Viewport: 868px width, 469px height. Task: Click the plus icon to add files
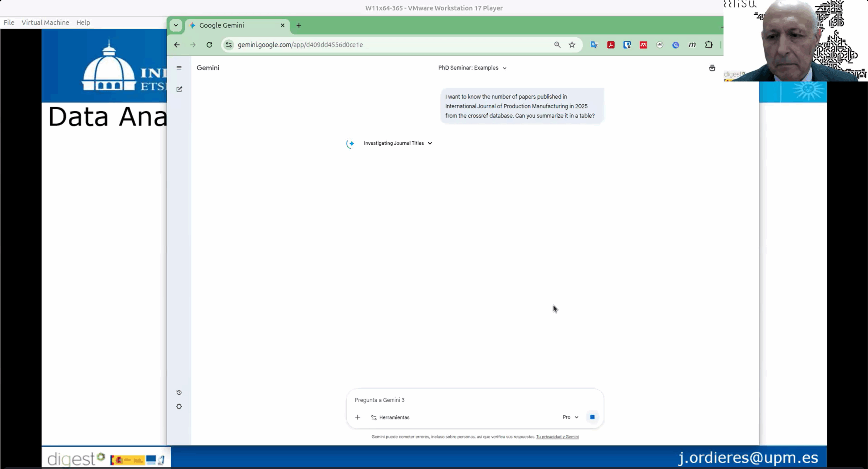point(357,417)
